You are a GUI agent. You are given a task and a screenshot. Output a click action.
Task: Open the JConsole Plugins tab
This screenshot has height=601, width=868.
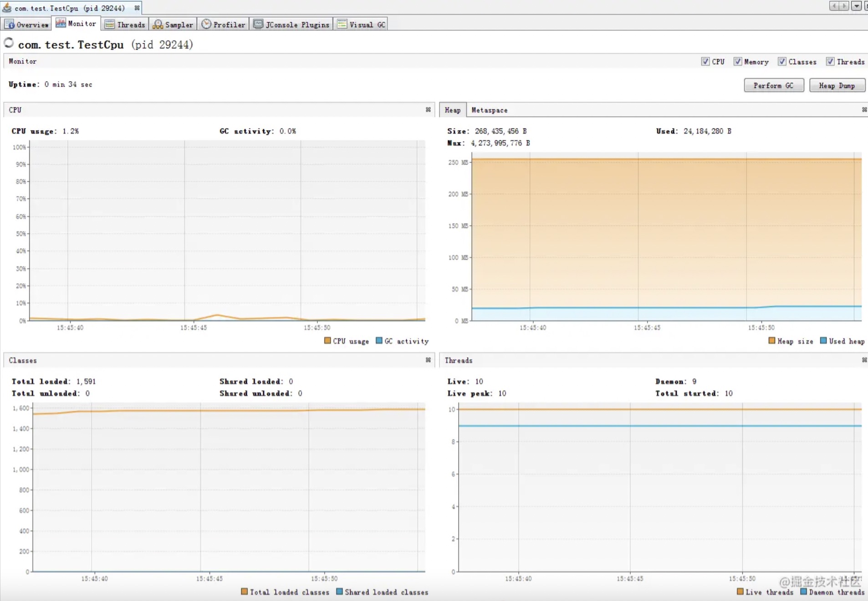click(291, 25)
